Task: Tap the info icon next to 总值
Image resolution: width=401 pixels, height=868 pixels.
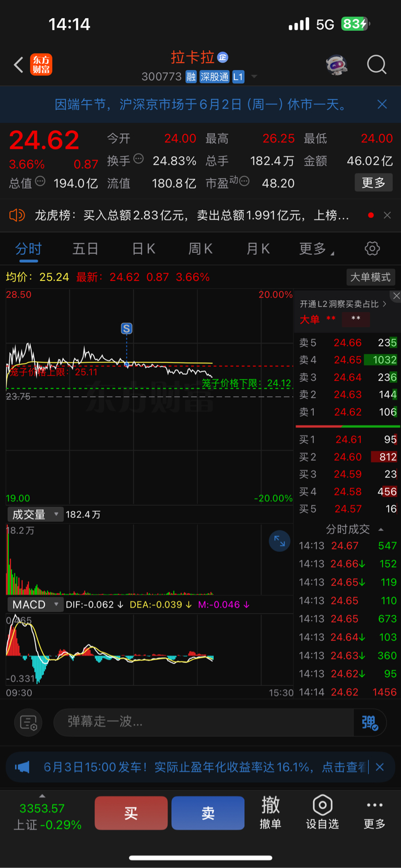Action: point(40,181)
